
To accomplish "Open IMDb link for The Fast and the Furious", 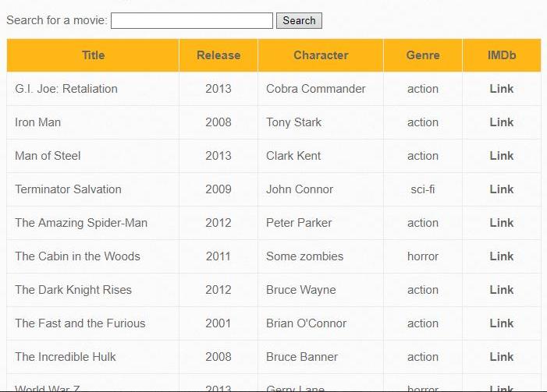I will point(502,323).
